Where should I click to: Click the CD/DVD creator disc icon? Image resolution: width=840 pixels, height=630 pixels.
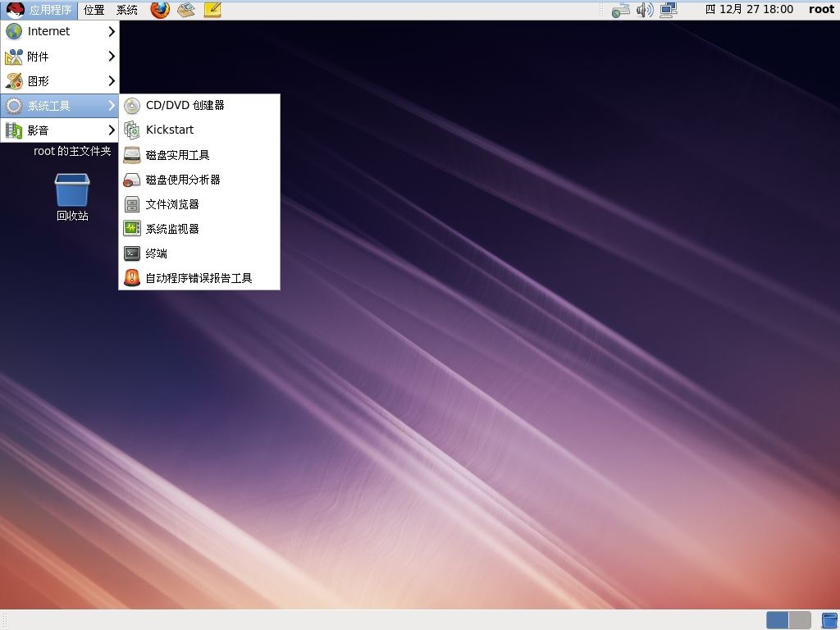click(132, 106)
